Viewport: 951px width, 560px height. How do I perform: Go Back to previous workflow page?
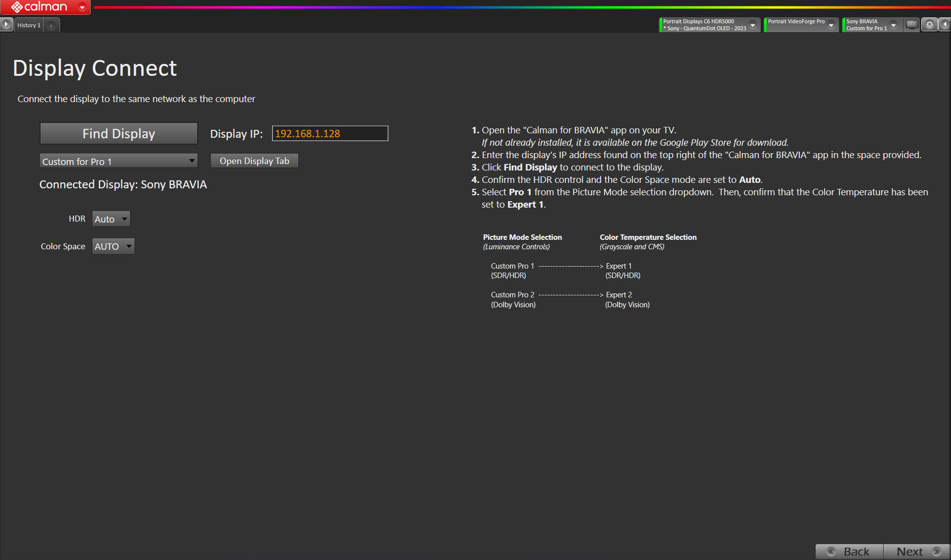click(x=849, y=552)
